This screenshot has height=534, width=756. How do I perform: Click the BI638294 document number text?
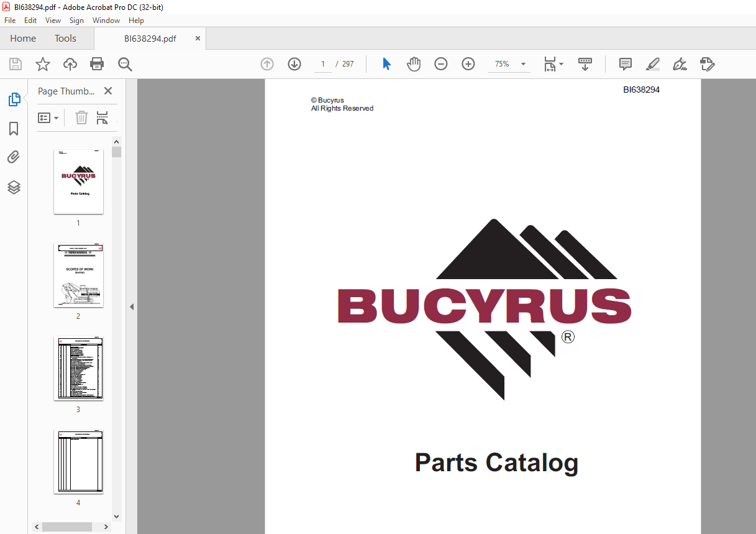tap(642, 90)
